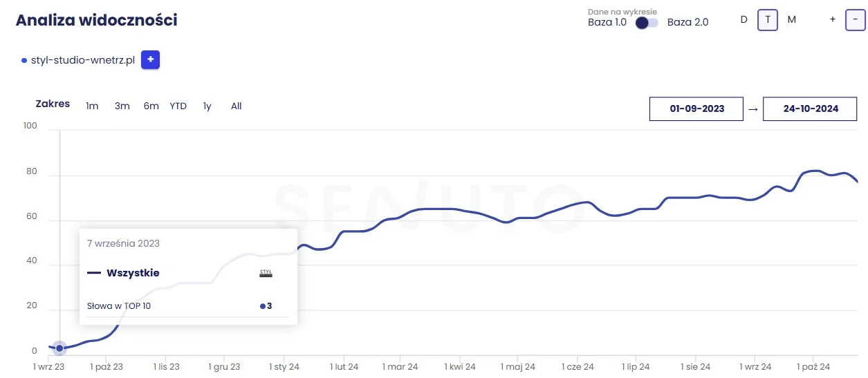Click the STYL logo icon in tooltip
868x378 pixels.
coord(266,274)
